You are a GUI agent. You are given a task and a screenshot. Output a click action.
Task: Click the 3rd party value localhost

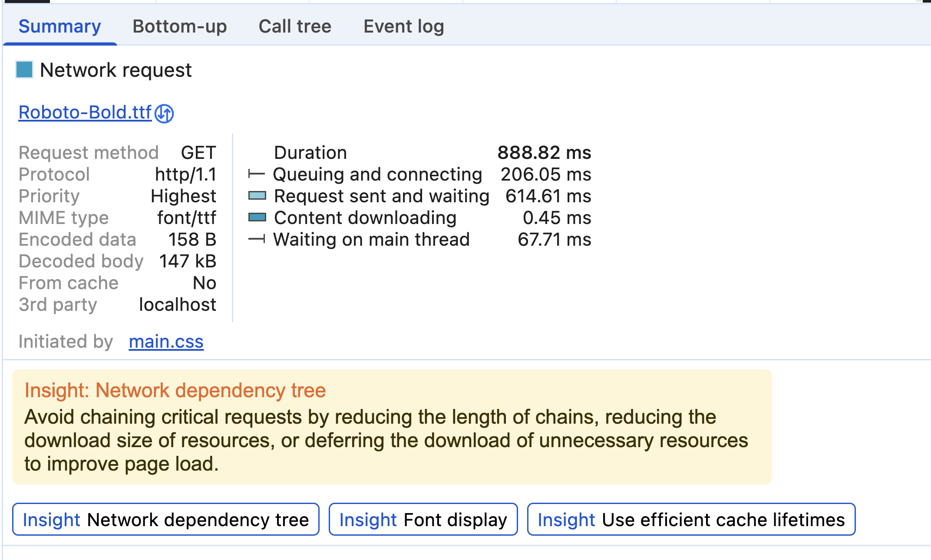tap(177, 305)
